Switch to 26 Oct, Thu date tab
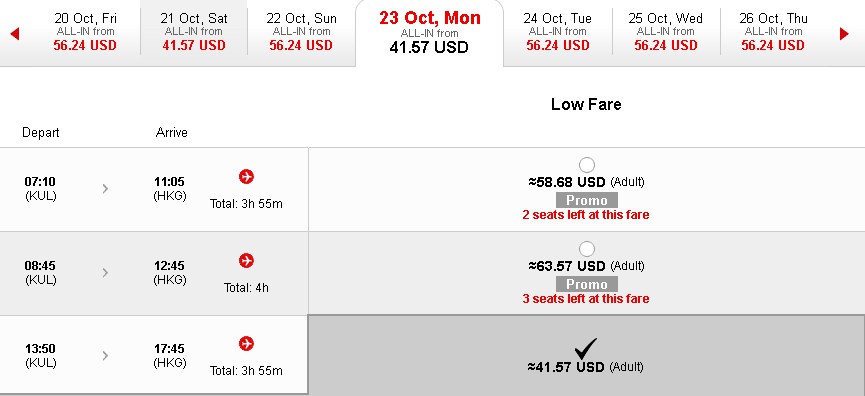The image size is (865, 396). click(x=773, y=31)
